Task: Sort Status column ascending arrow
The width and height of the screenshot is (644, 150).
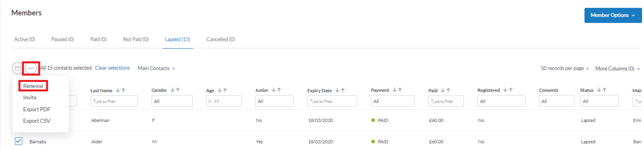Action: click(x=604, y=90)
